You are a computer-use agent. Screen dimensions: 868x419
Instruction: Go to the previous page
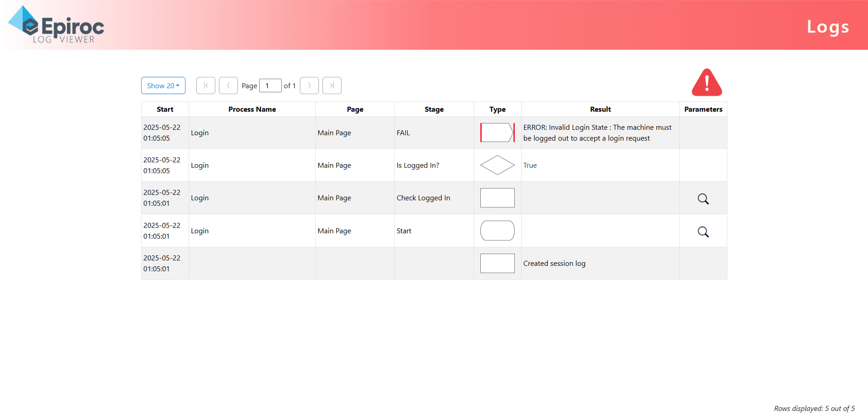(228, 86)
